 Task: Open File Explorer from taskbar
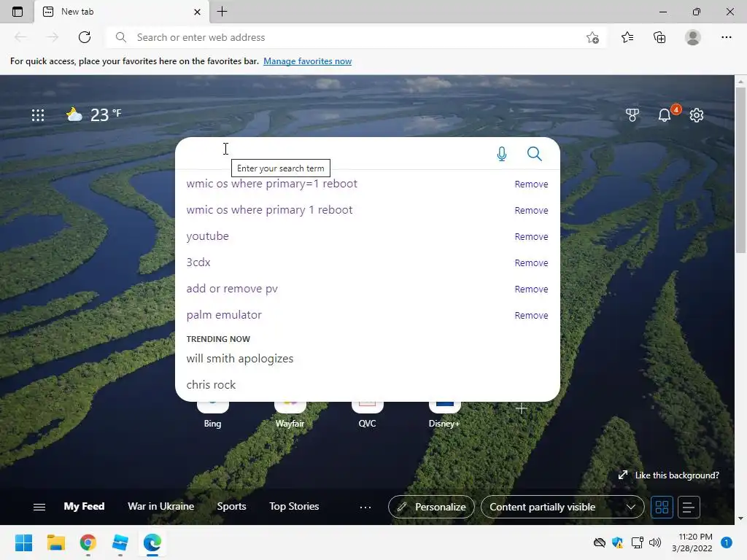[x=55, y=542]
